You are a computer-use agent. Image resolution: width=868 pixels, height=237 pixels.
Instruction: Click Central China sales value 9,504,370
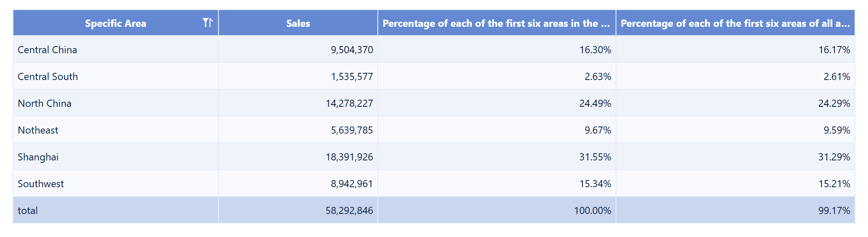(352, 50)
